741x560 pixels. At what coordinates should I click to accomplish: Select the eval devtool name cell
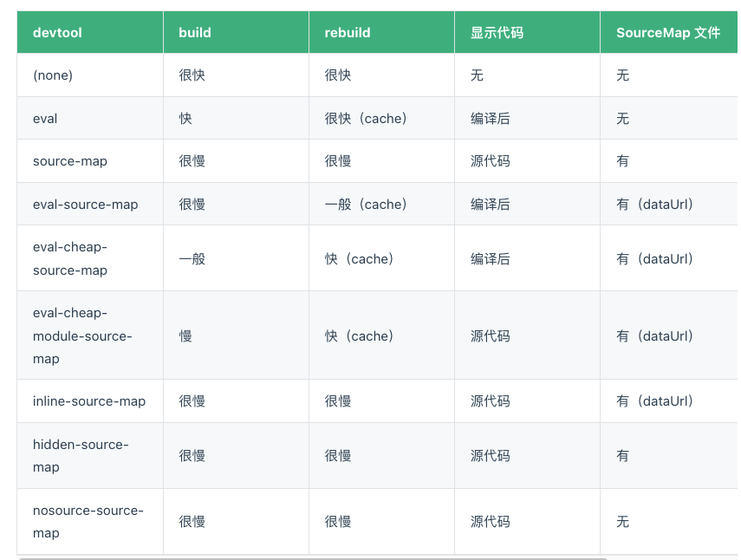(90, 118)
